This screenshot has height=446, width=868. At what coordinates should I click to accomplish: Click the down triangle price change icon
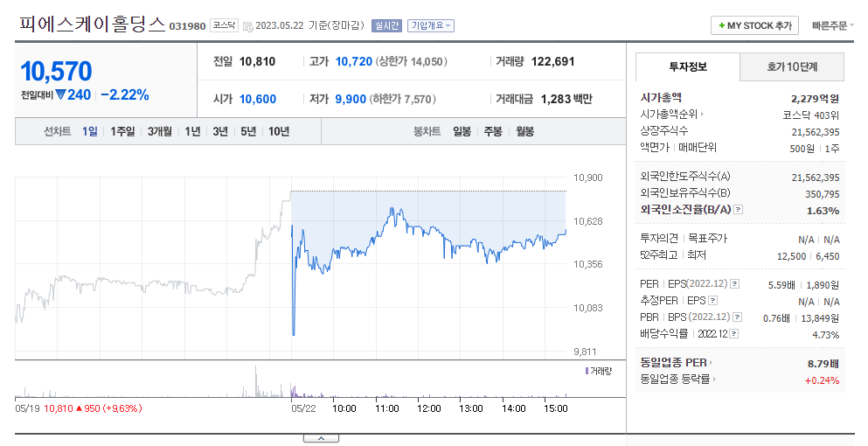point(60,94)
